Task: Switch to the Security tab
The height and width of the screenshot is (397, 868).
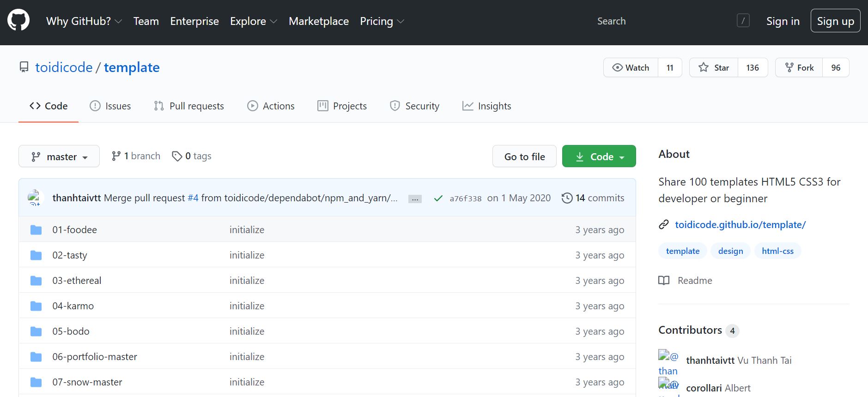Action: (414, 106)
